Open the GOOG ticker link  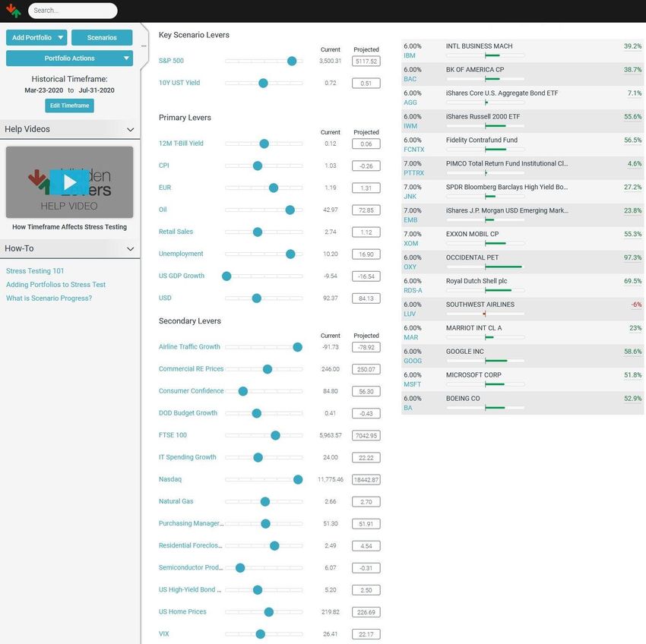[x=413, y=361]
